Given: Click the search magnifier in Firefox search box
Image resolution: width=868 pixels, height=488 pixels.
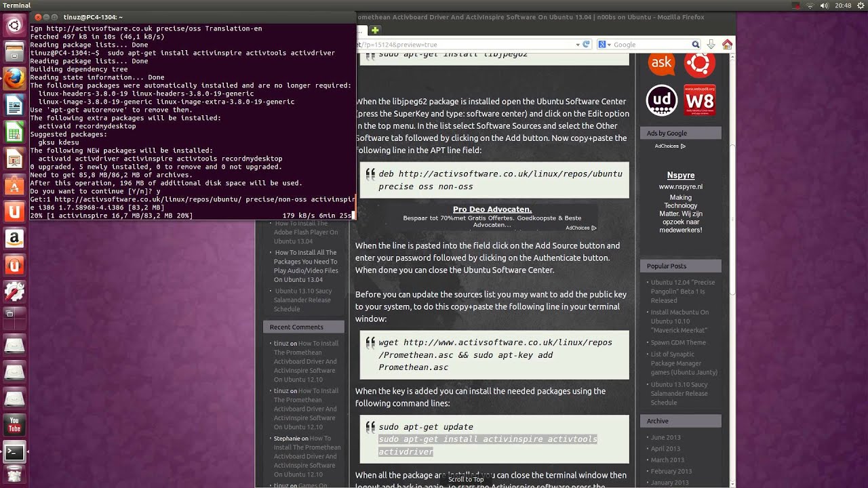Looking at the screenshot, I should (695, 44).
